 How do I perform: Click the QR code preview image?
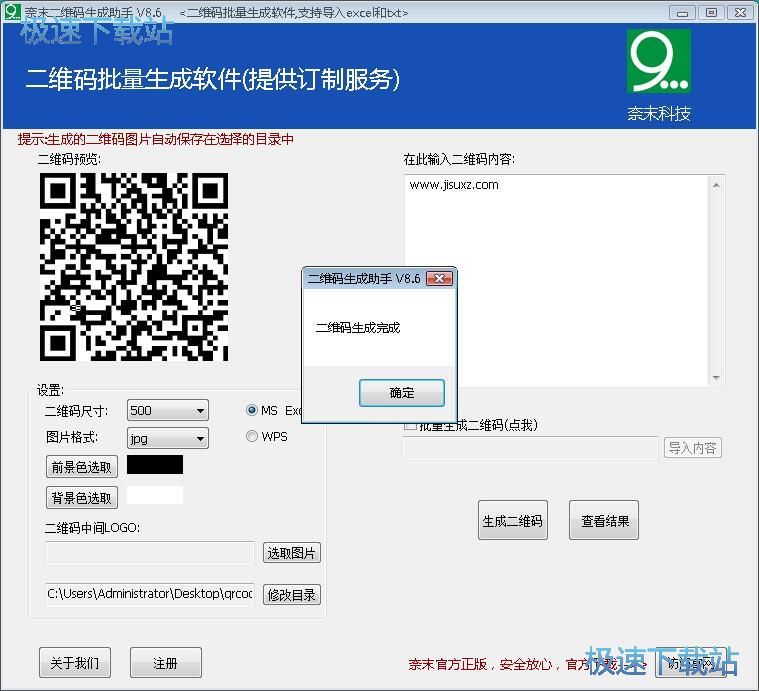click(134, 267)
